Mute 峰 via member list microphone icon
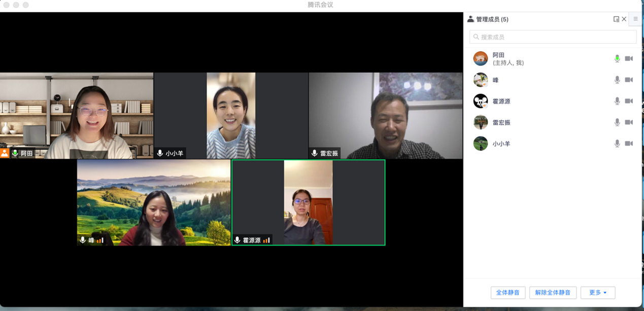Viewport: 644px width, 311px height. tap(617, 80)
